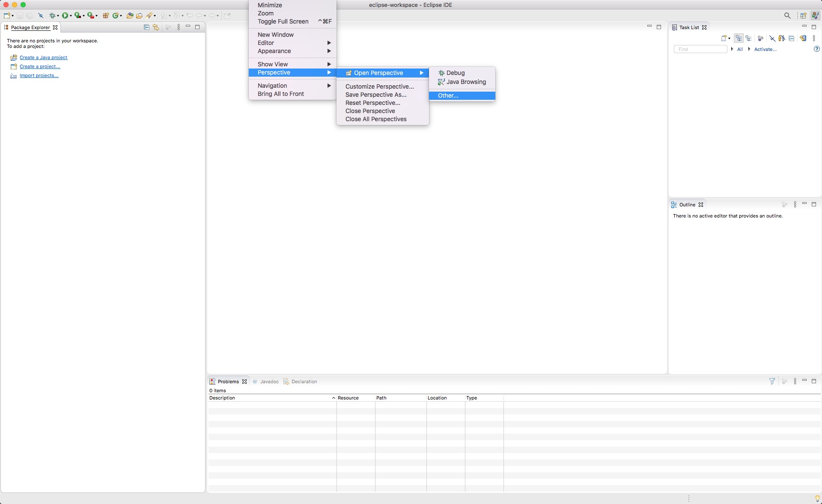
Task: Click the New wizard toolbar icon
Action: coord(7,15)
